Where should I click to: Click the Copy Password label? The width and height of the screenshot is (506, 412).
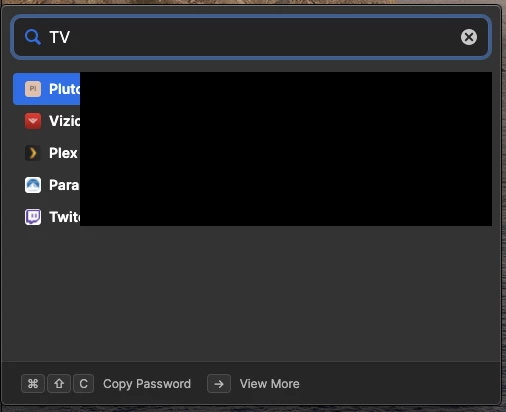coord(147,384)
